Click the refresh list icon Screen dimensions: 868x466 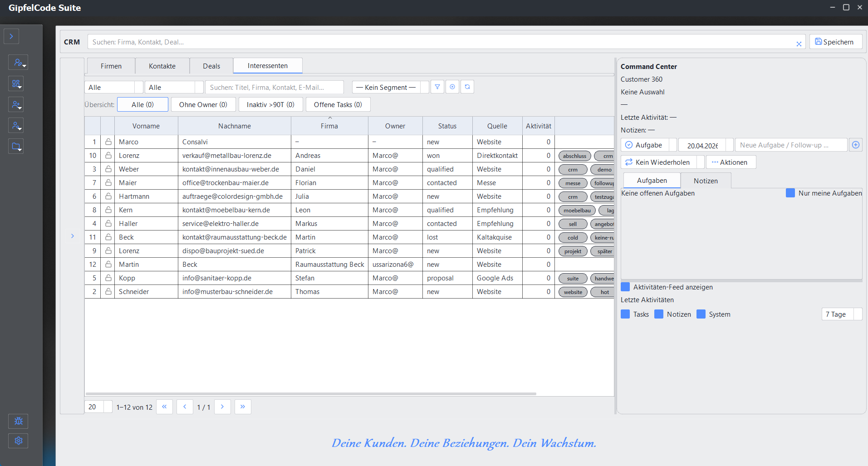(467, 87)
